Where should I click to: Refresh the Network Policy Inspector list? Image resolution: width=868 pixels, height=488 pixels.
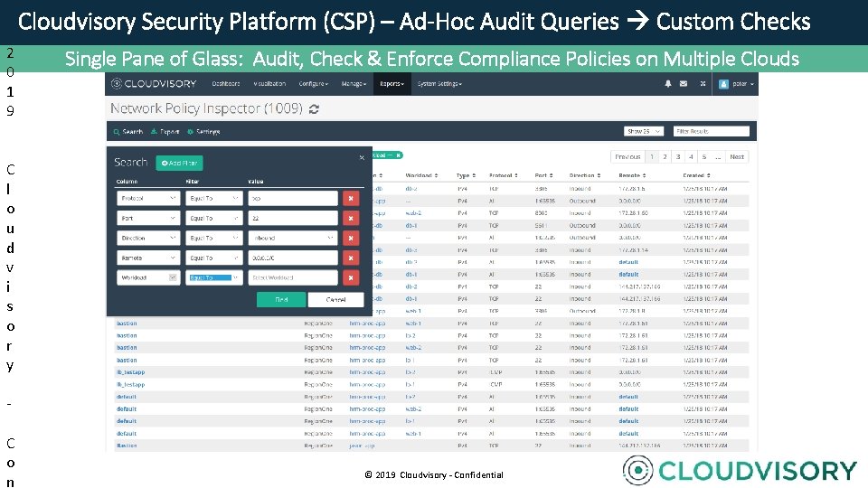pos(314,109)
